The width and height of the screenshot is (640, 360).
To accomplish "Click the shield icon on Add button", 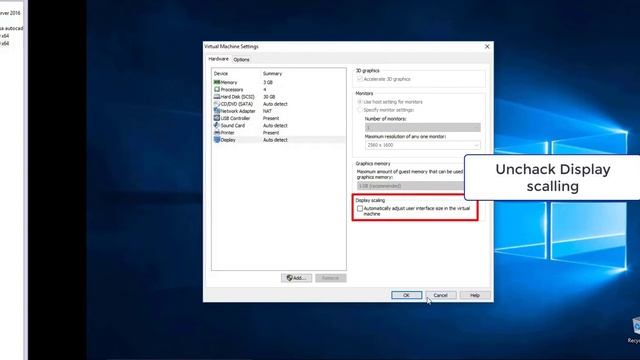I will 289,278.
